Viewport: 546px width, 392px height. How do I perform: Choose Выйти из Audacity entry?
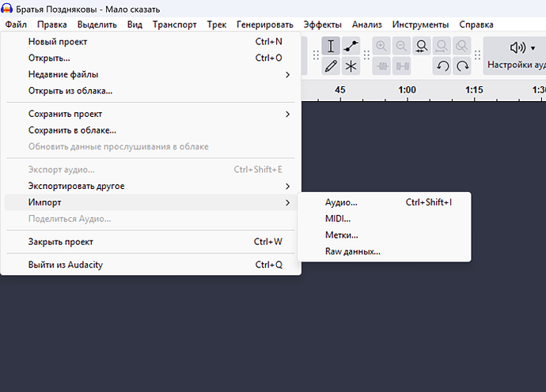(150, 265)
